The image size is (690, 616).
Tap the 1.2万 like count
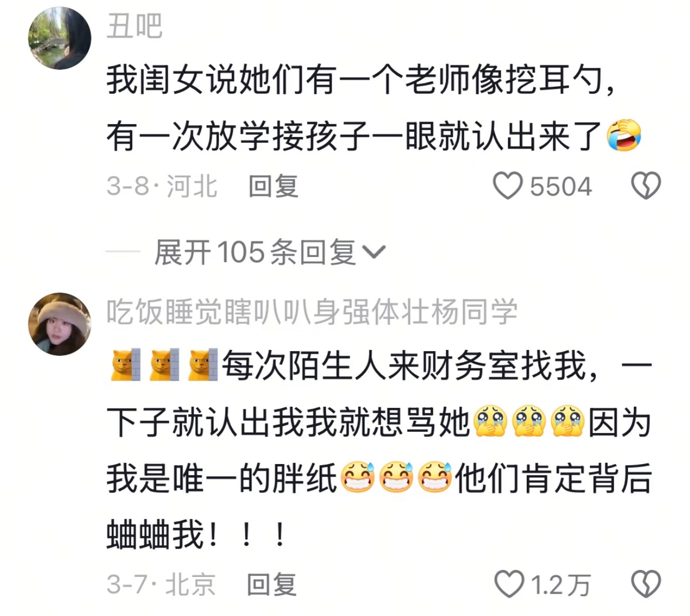561,584
